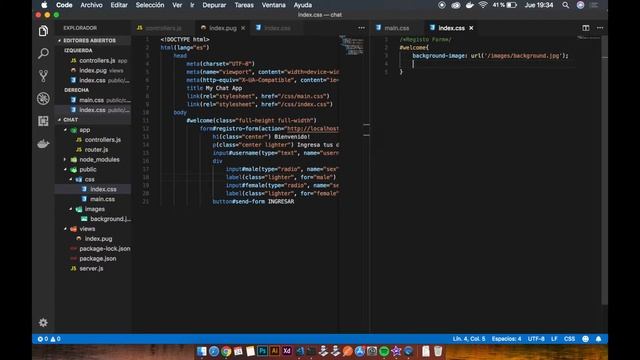Select controllers.js under Izquierda open editors
Screen dimensions: 640x360
click(97, 60)
